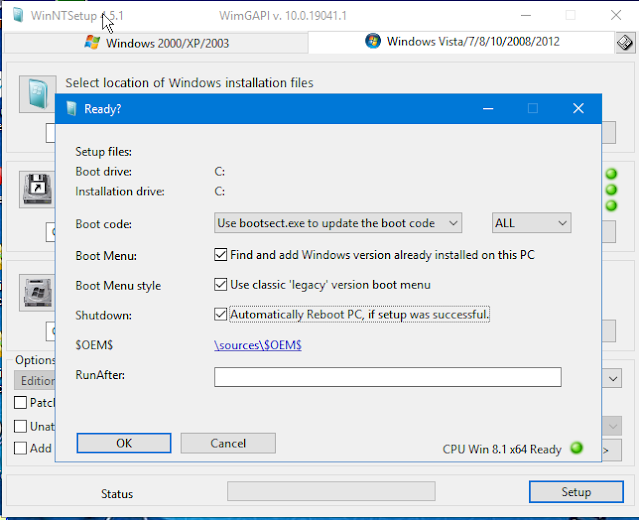Minimize the Ready? dialog

tap(488, 108)
